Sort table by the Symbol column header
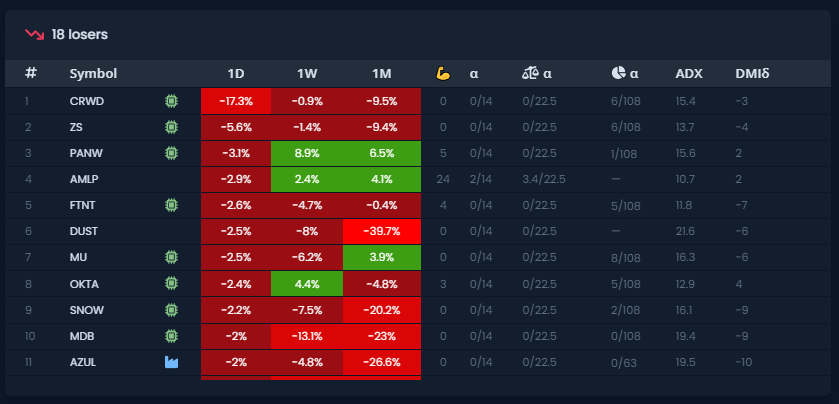Viewport: 839px width, 404px height. 93,74
